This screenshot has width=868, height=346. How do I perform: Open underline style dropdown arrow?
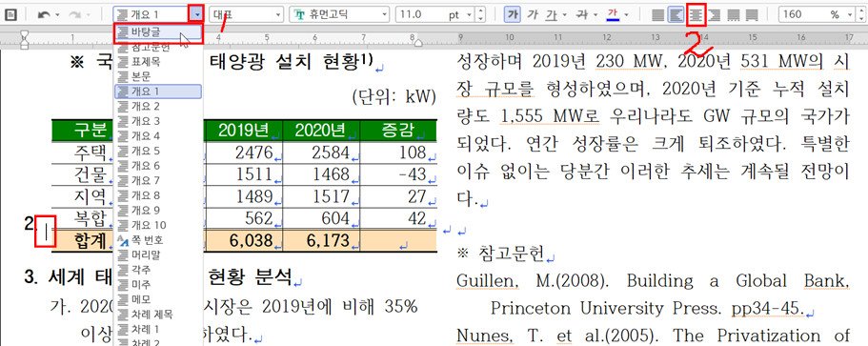click(x=564, y=15)
